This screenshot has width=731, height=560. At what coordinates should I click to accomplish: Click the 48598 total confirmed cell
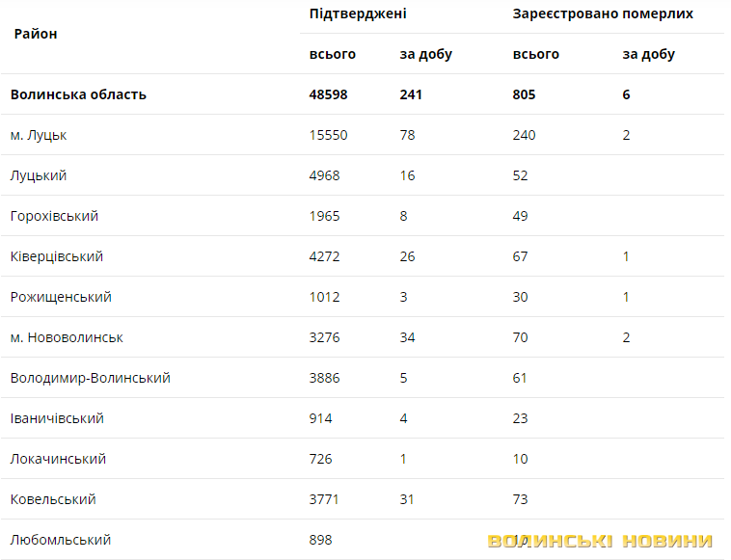(329, 94)
